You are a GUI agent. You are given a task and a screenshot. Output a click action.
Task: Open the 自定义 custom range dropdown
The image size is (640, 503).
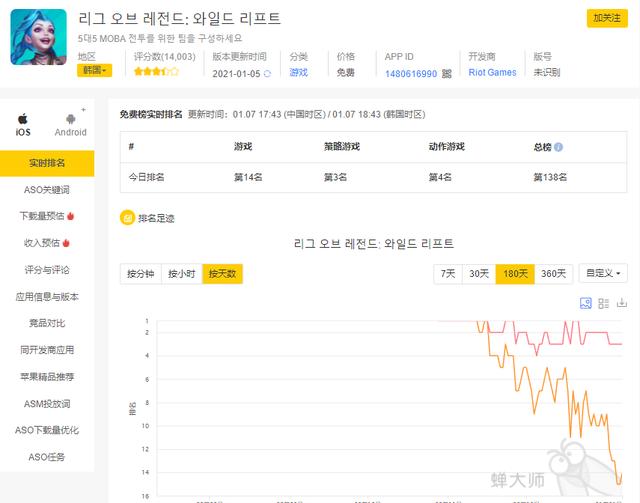(603, 273)
